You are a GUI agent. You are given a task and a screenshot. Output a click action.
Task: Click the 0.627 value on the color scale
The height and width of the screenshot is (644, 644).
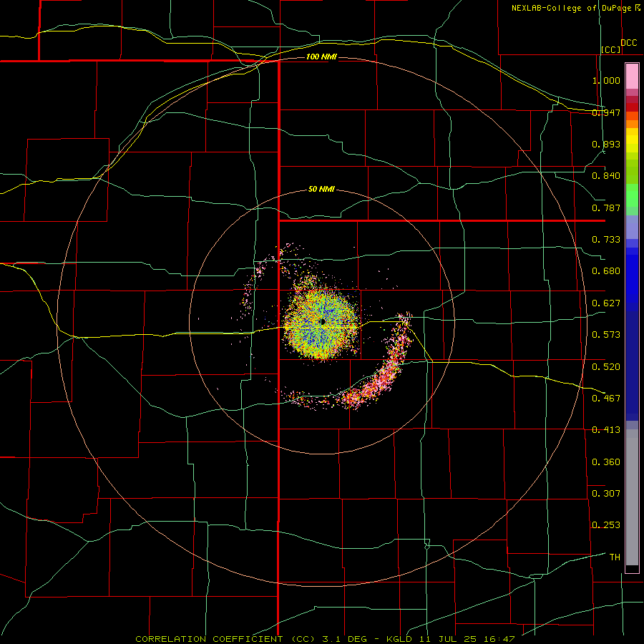point(606,303)
